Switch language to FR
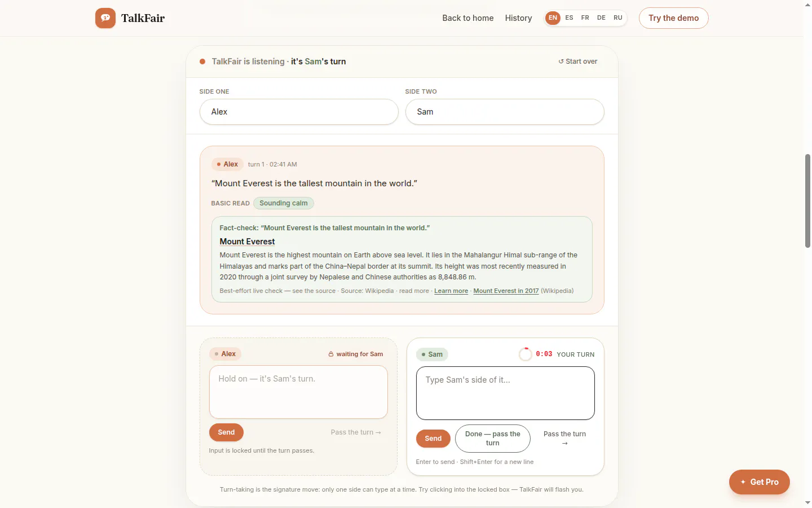The width and height of the screenshot is (812, 508). pyautogui.click(x=585, y=18)
